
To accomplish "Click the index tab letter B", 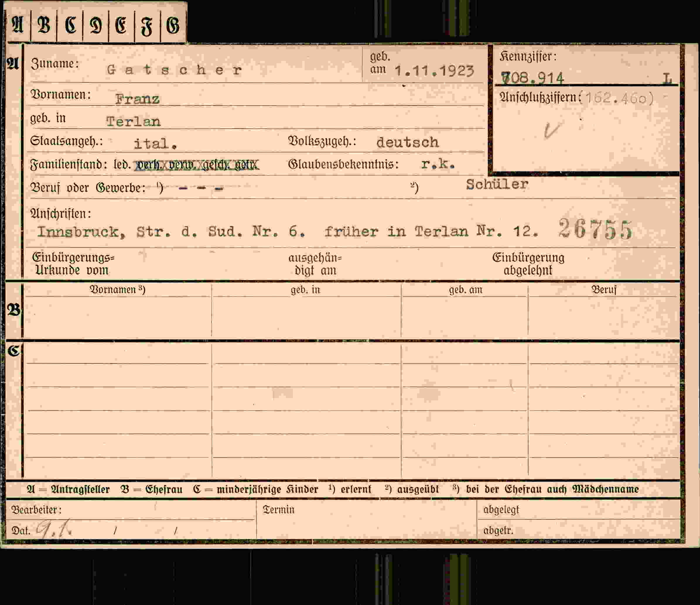I will 44,25.
